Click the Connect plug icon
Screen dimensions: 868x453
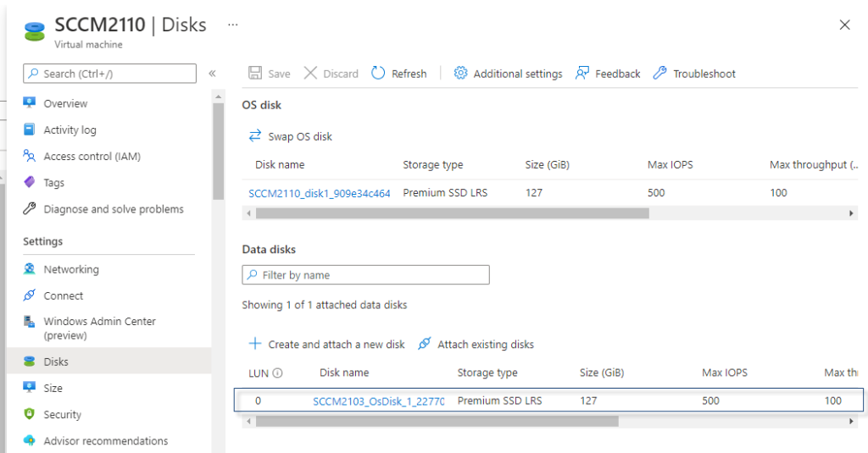[x=30, y=295]
